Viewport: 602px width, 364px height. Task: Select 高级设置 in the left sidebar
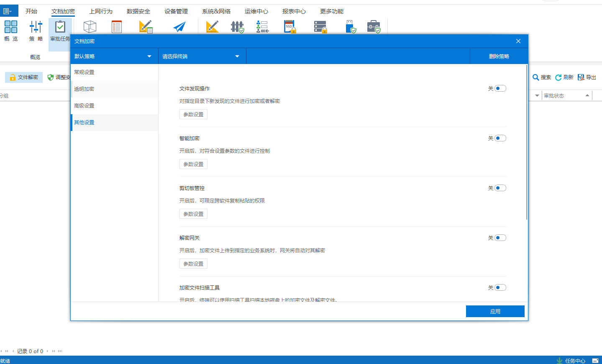[x=85, y=106]
